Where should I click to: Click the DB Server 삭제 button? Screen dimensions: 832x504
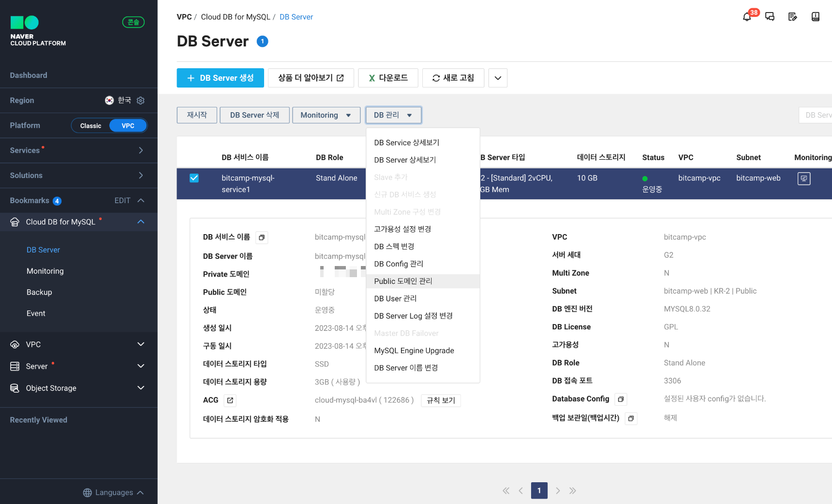[x=254, y=115]
